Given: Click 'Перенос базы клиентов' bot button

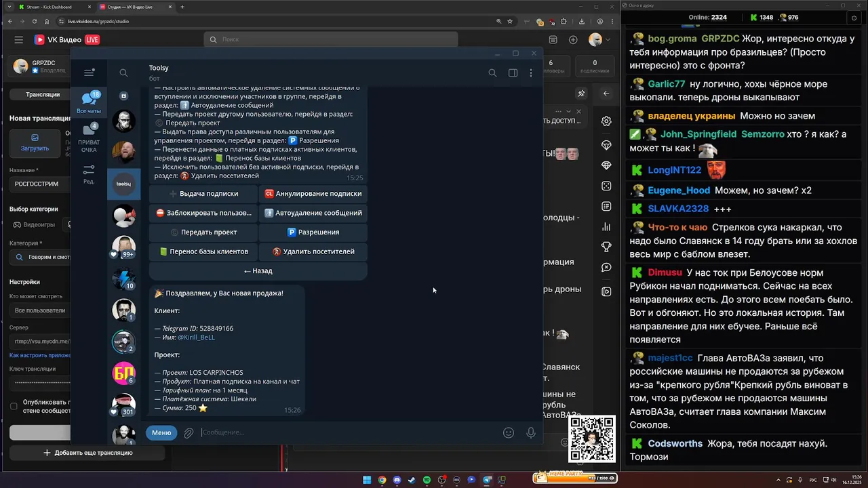Looking at the screenshot, I should (x=203, y=251).
